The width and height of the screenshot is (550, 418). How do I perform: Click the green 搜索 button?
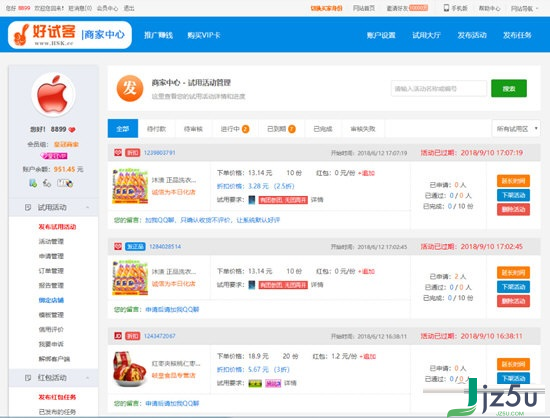(509, 88)
